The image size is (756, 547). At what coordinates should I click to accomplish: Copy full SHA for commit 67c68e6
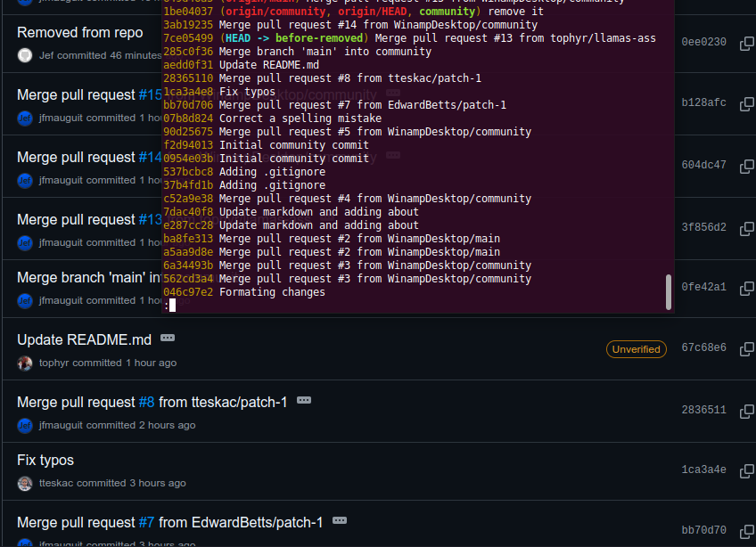(x=747, y=348)
